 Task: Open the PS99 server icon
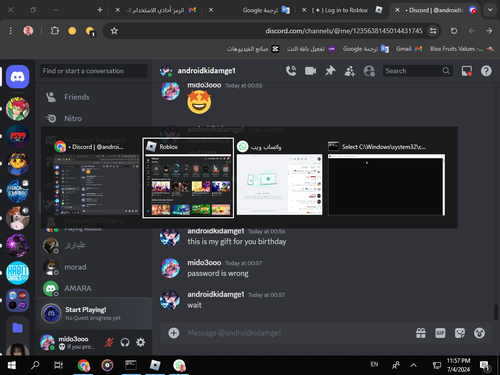pyautogui.click(x=18, y=136)
